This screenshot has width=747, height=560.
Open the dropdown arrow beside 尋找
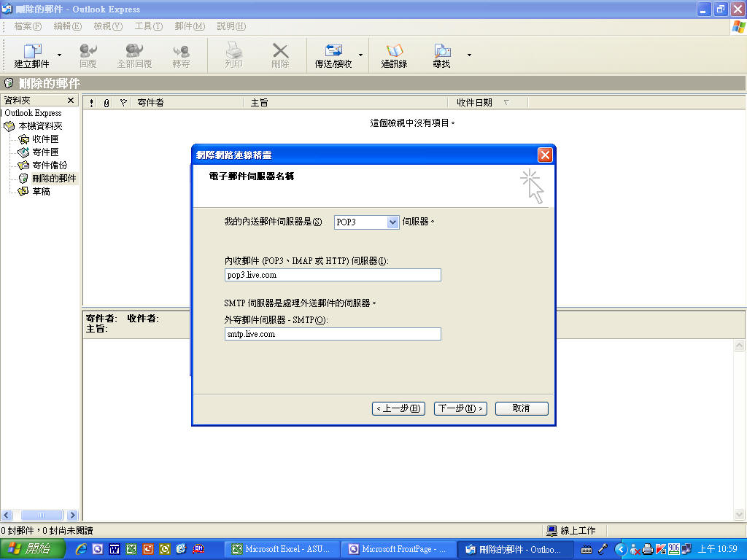tap(469, 55)
